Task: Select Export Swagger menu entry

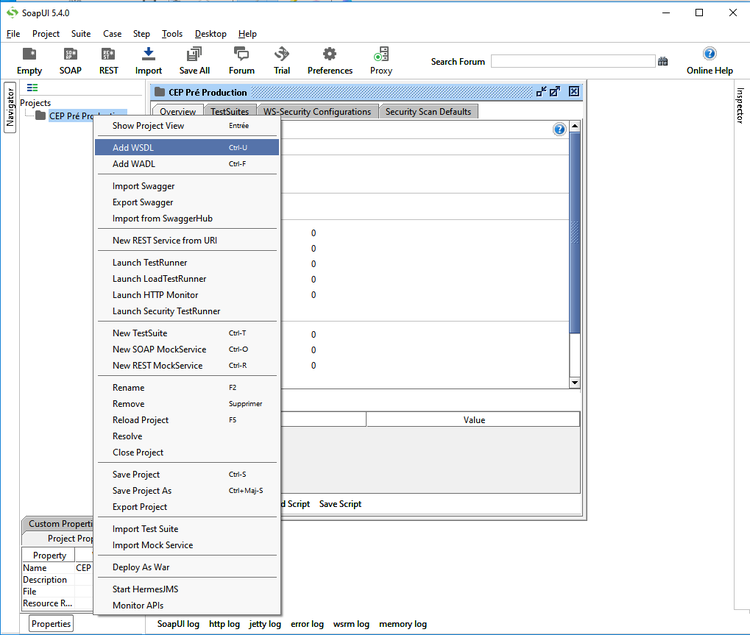Action: click(x=187, y=202)
